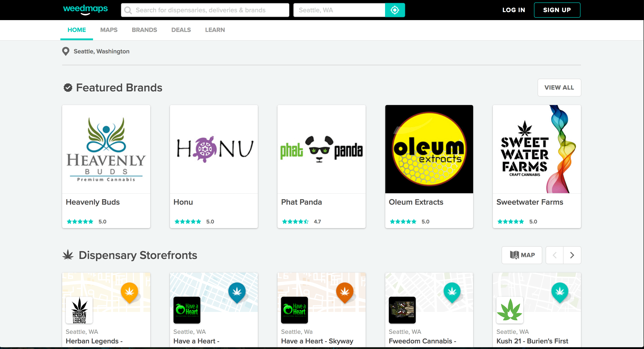Go to previous dispensary storefronts page
The width and height of the screenshot is (644, 349).
click(x=555, y=255)
